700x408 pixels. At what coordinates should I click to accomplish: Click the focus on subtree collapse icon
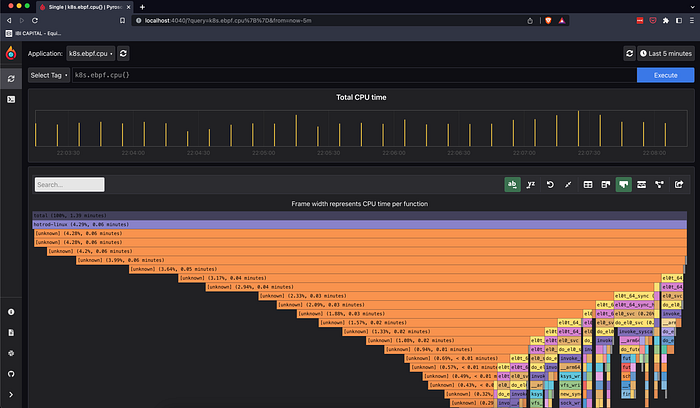pyautogui.click(x=568, y=184)
